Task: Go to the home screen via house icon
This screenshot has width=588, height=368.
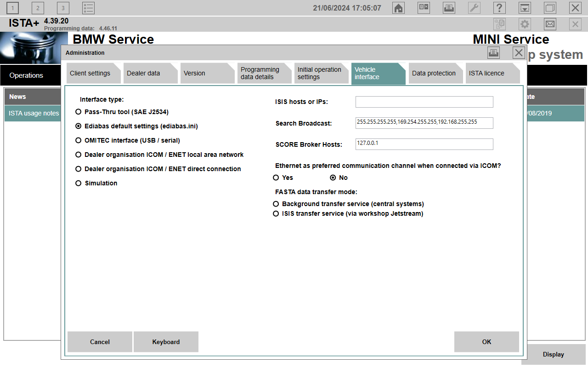Action: point(398,8)
